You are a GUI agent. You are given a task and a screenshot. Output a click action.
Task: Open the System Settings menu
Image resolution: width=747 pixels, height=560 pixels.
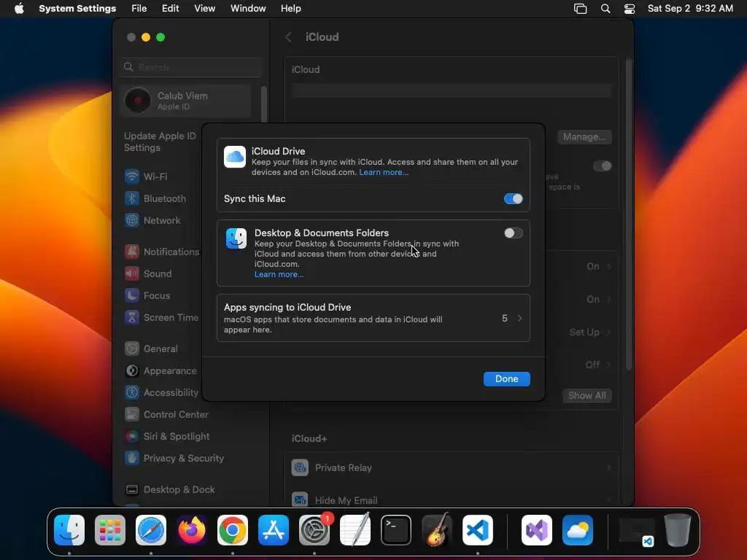(x=77, y=9)
